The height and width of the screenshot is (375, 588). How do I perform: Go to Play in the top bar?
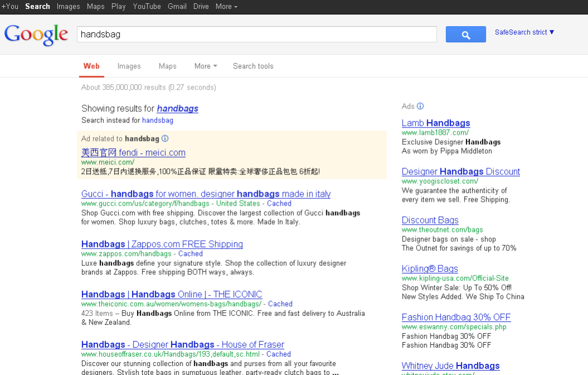(x=119, y=6)
